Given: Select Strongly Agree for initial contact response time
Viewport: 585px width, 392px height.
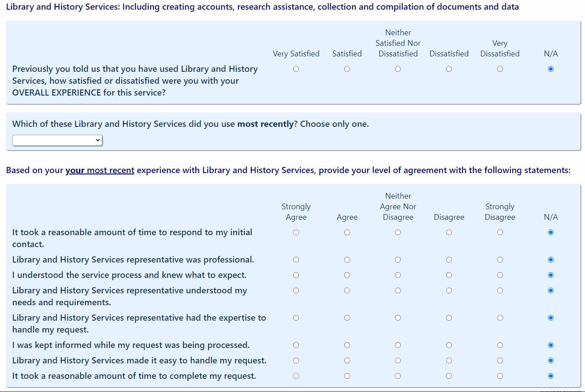Looking at the screenshot, I should (x=296, y=233).
